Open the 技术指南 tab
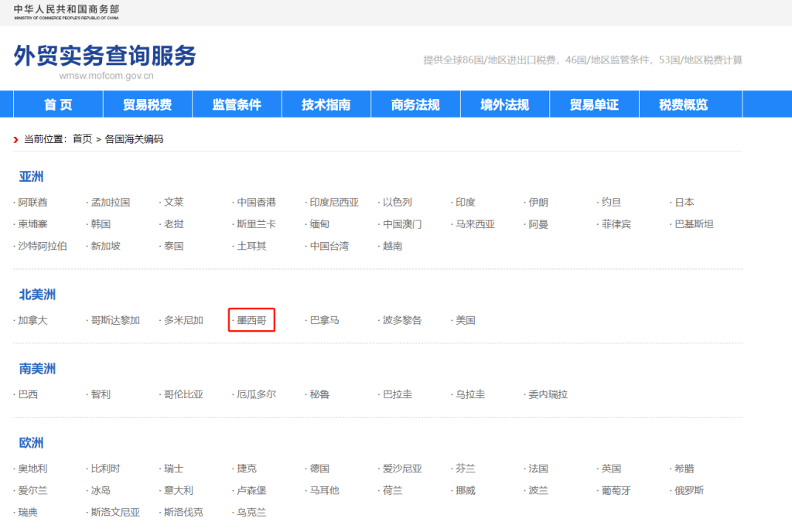 326,104
